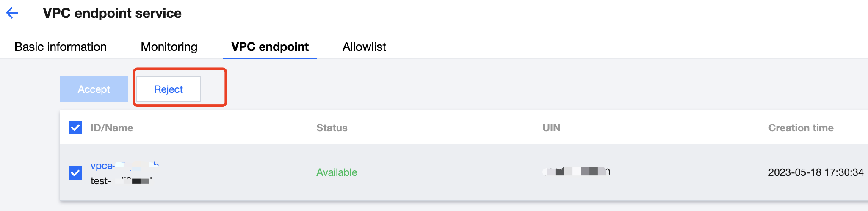Screen dimensions: 868x211
Task: Click the ID/Name column header
Action: [112, 128]
